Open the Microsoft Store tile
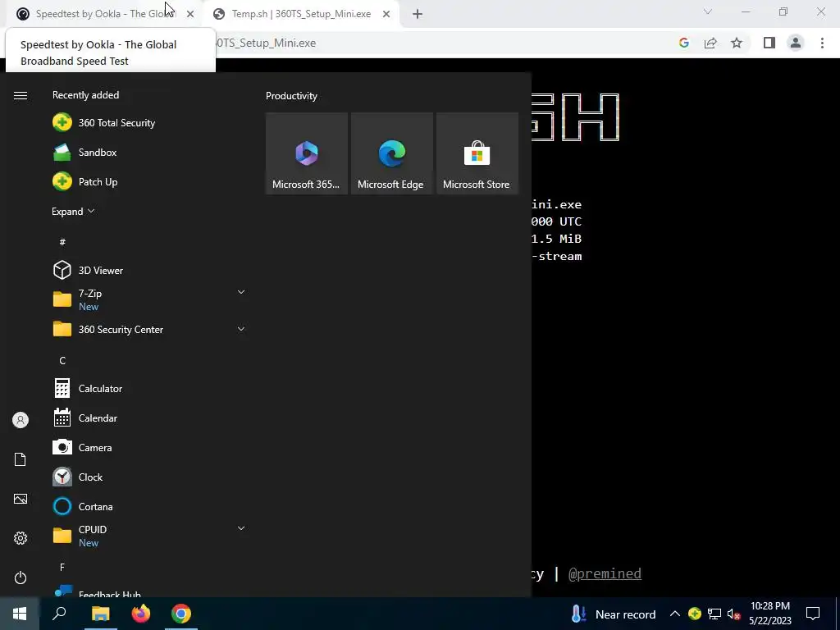 [477, 153]
